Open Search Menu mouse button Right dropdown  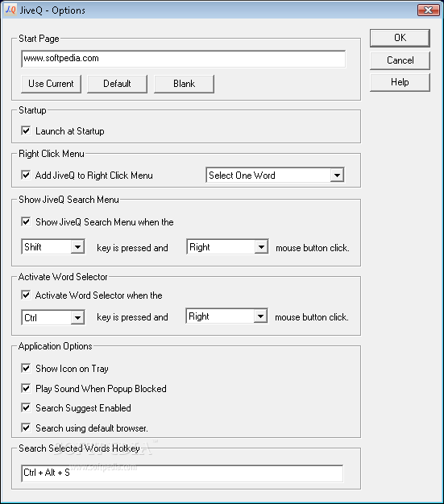(x=227, y=247)
